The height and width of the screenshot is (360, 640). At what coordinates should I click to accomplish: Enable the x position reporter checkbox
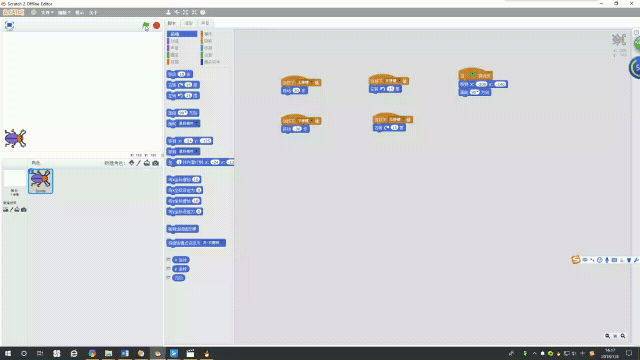pos(168,260)
